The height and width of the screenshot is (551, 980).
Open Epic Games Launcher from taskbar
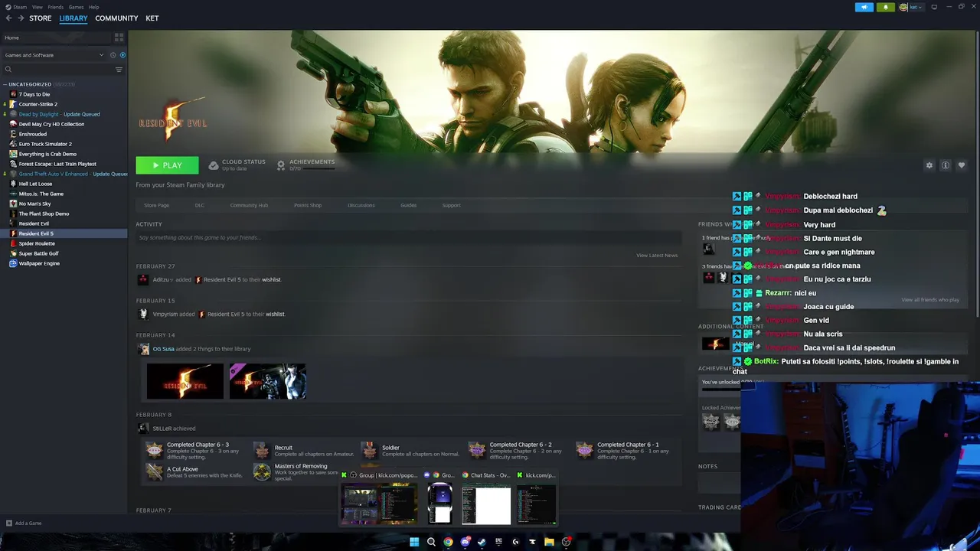point(498,542)
